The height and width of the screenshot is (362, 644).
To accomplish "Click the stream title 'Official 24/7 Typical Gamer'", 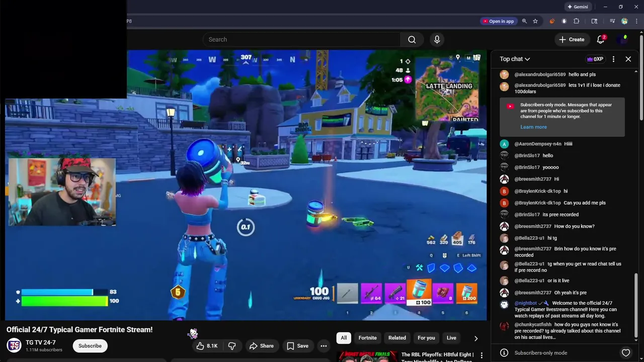I will (x=79, y=330).
